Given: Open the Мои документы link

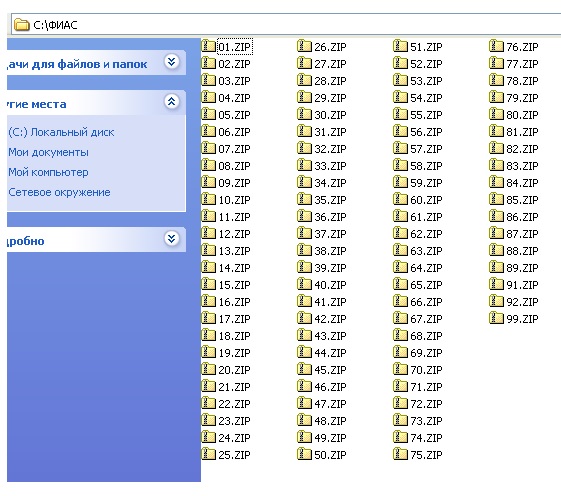Looking at the screenshot, I should 48,152.
